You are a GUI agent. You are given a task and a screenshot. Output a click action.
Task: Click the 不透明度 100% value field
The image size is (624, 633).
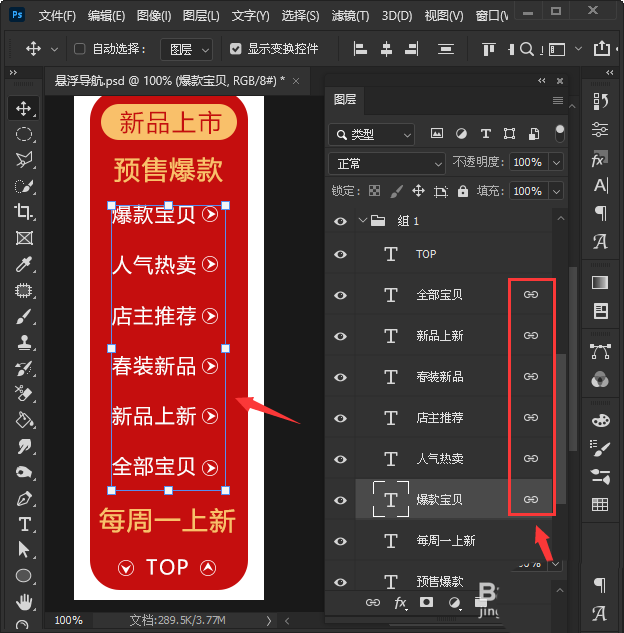(528, 162)
